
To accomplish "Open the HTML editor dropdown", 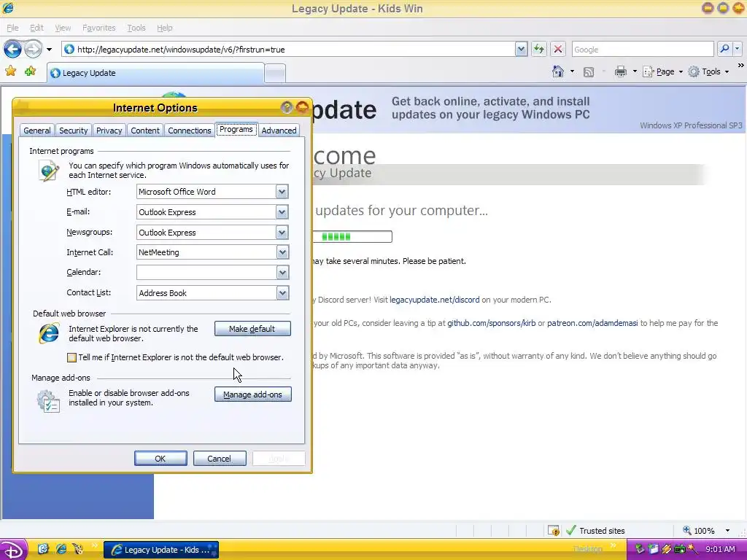I will click(x=282, y=192).
